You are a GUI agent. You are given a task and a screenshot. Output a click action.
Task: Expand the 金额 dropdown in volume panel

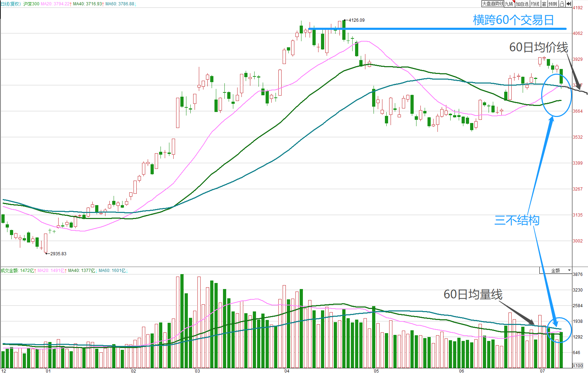pyautogui.click(x=556, y=271)
